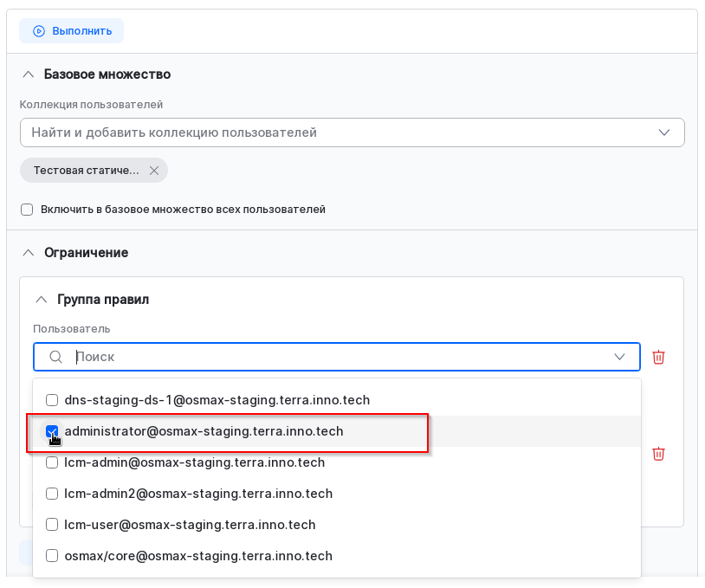
Task: Tick the lcm-admin@osmax-staging.terra.inno.tech checkbox
Action: (x=52, y=462)
